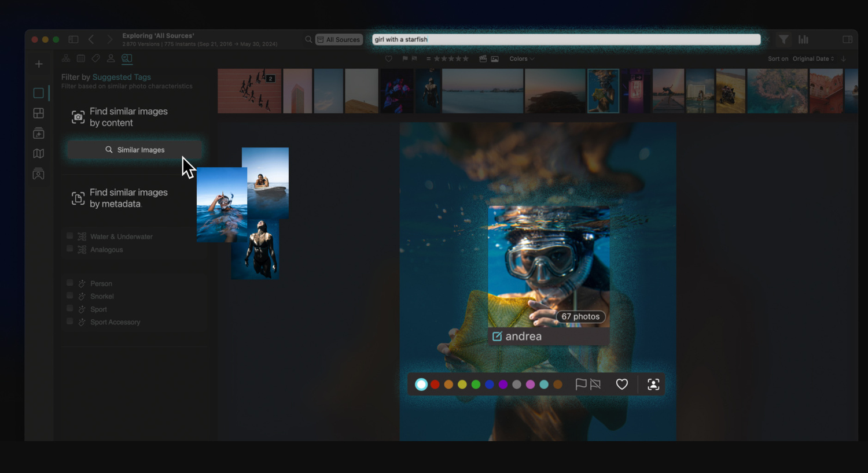Select the keyword tag filter tab

(x=96, y=58)
